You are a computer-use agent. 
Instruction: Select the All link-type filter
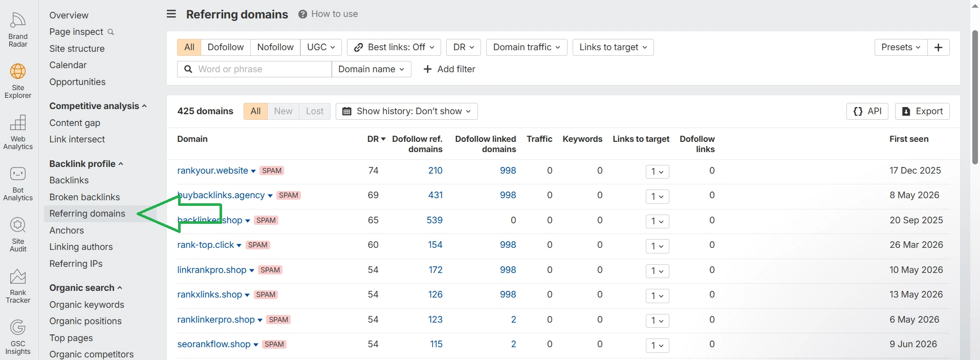pyautogui.click(x=189, y=47)
